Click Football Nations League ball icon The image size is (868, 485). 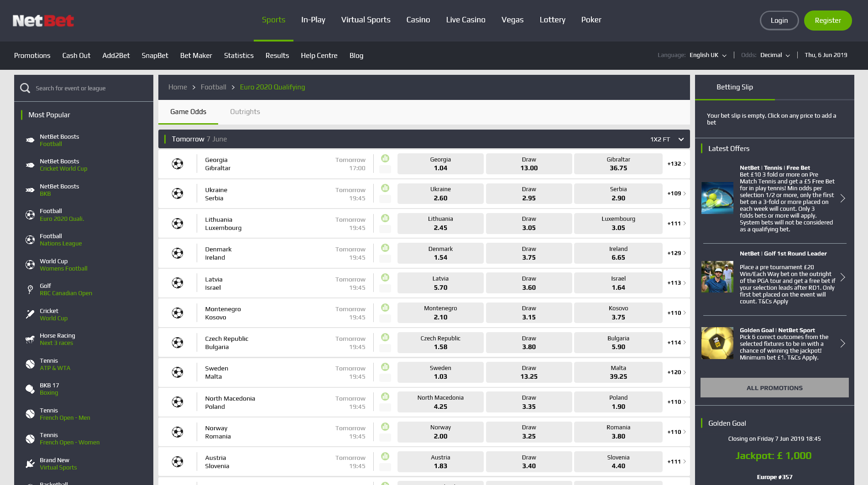[30, 240]
